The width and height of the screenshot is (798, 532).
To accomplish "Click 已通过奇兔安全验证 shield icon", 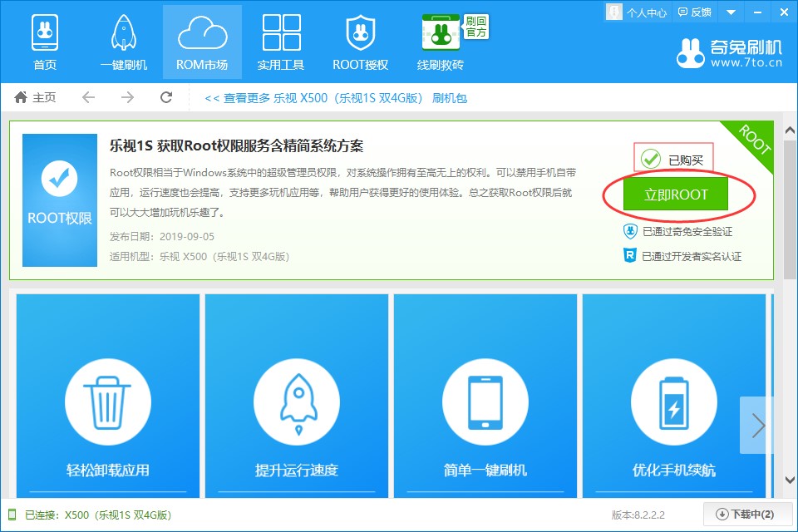I will (630, 231).
